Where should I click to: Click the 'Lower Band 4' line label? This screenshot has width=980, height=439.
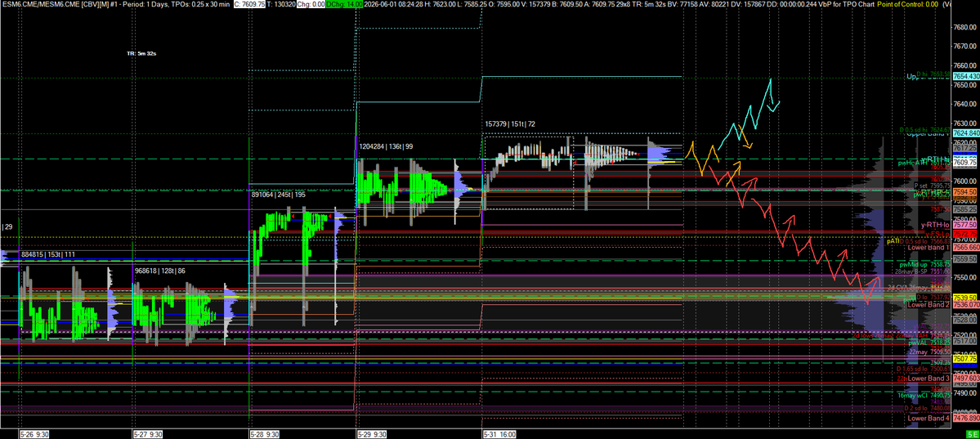pyautogui.click(x=929, y=419)
